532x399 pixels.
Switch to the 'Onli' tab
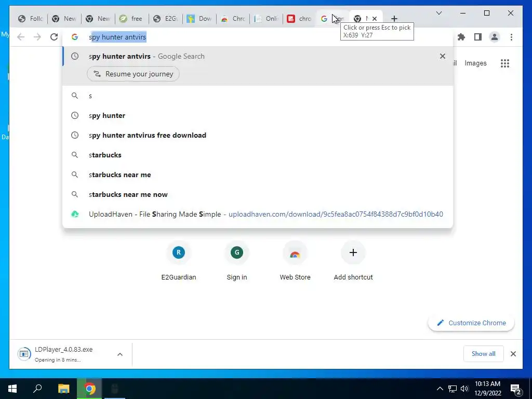point(267,19)
